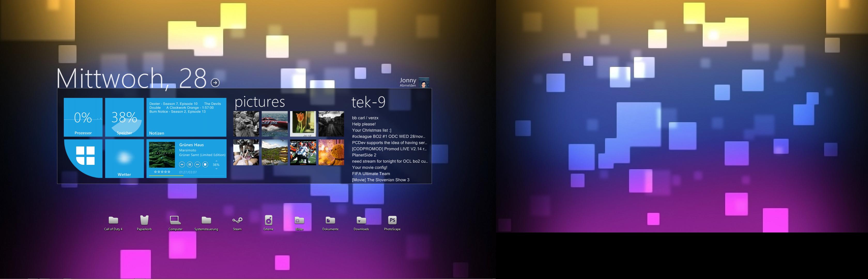Stop music playback in player tile

coord(205,165)
